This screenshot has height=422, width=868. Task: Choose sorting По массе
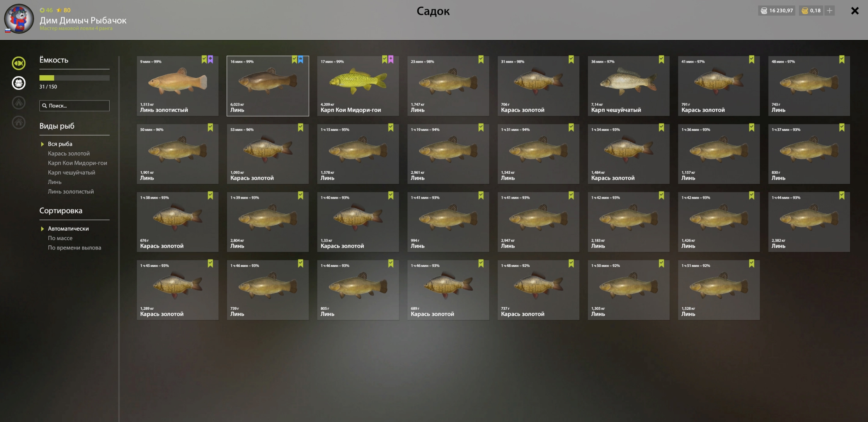[x=60, y=238]
